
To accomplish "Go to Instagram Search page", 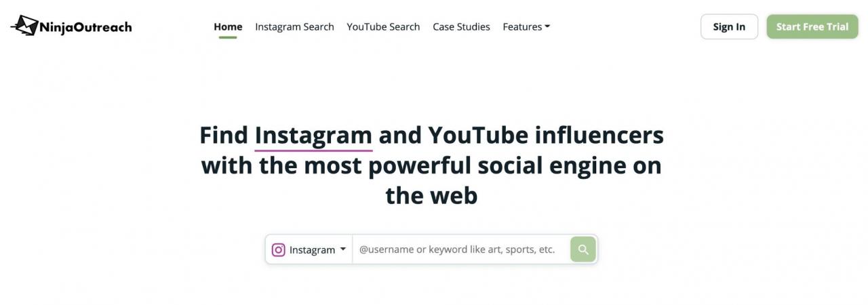I will [294, 26].
